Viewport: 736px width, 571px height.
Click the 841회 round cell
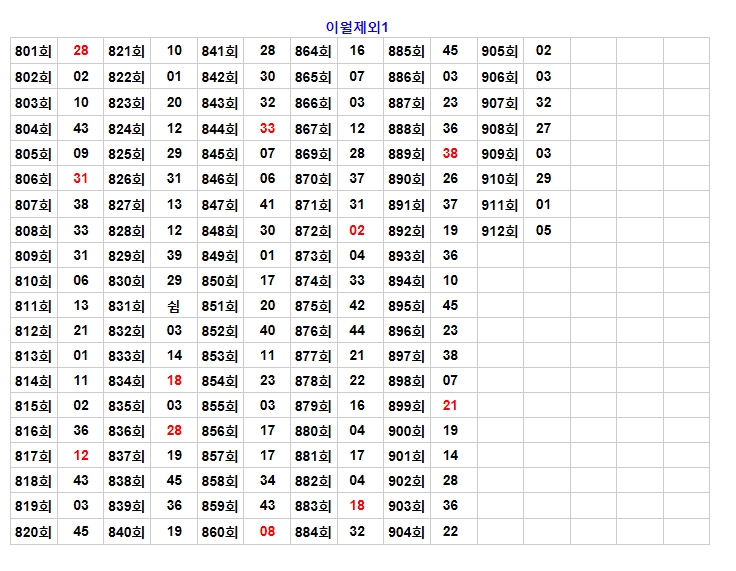(x=219, y=51)
